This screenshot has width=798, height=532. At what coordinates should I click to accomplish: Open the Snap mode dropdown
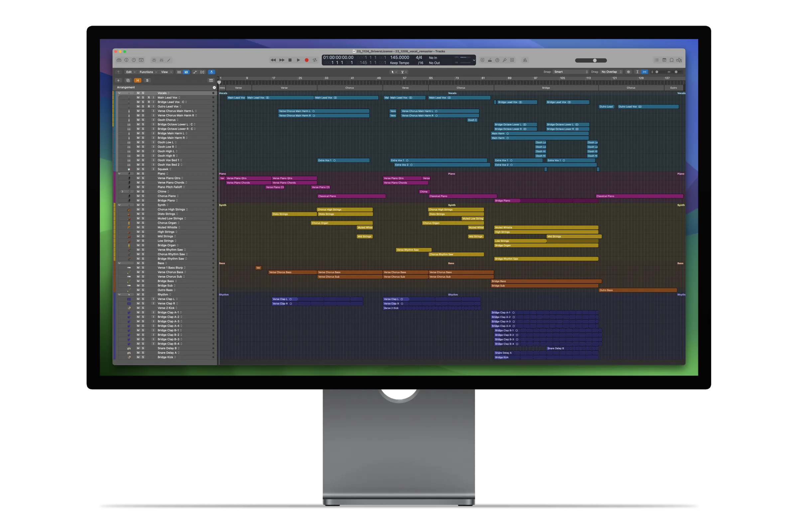tap(571, 72)
